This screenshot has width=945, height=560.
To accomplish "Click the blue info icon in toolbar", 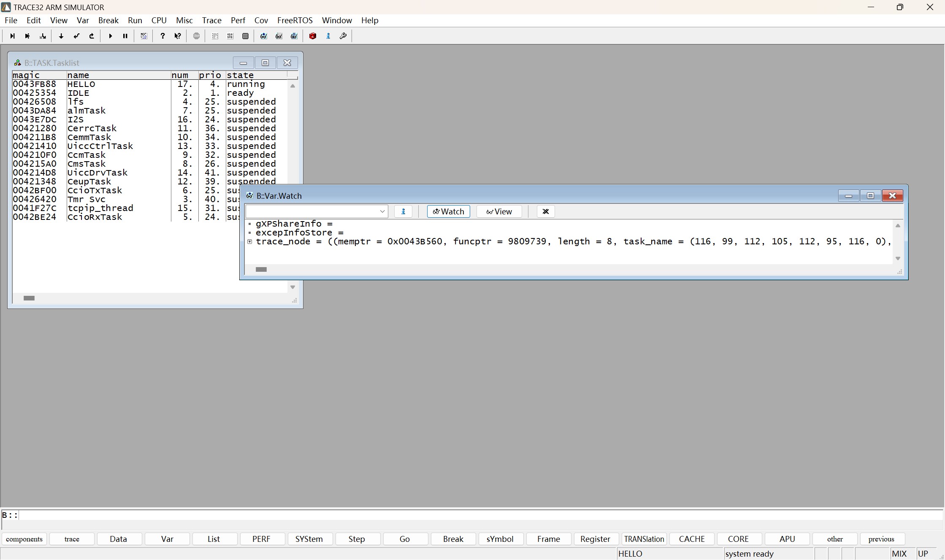I will pos(328,36).
